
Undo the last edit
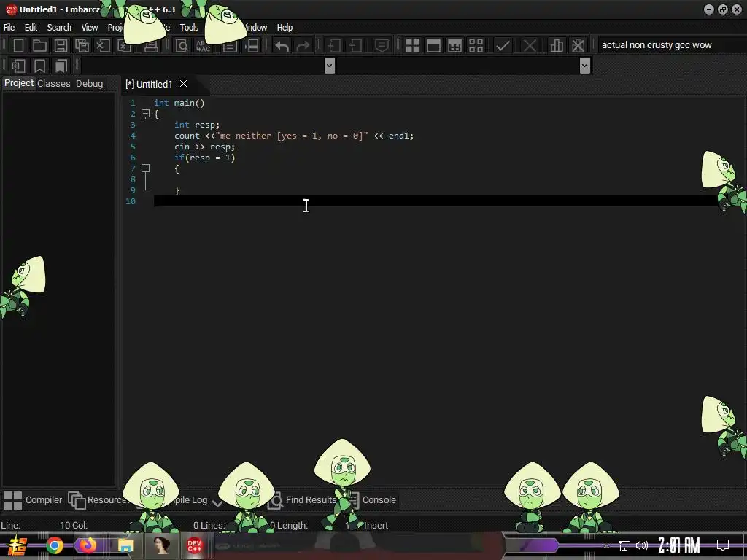(282, 46)
